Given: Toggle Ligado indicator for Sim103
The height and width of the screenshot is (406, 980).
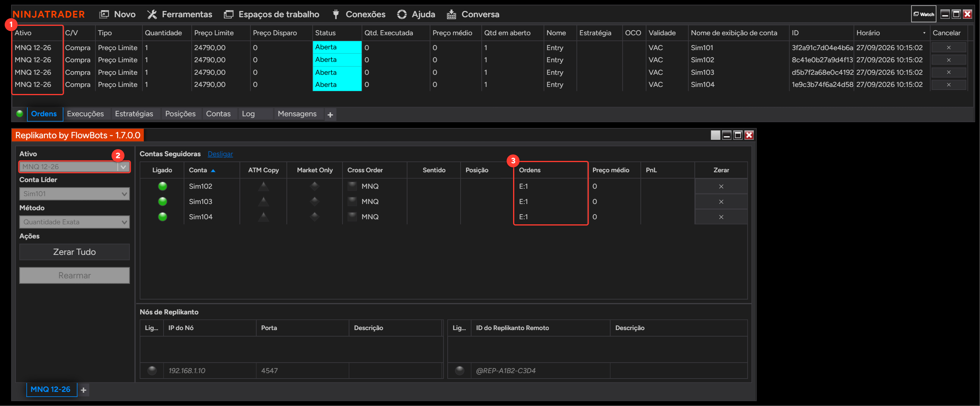Looking at the screenshot, I should coord(162,202).
